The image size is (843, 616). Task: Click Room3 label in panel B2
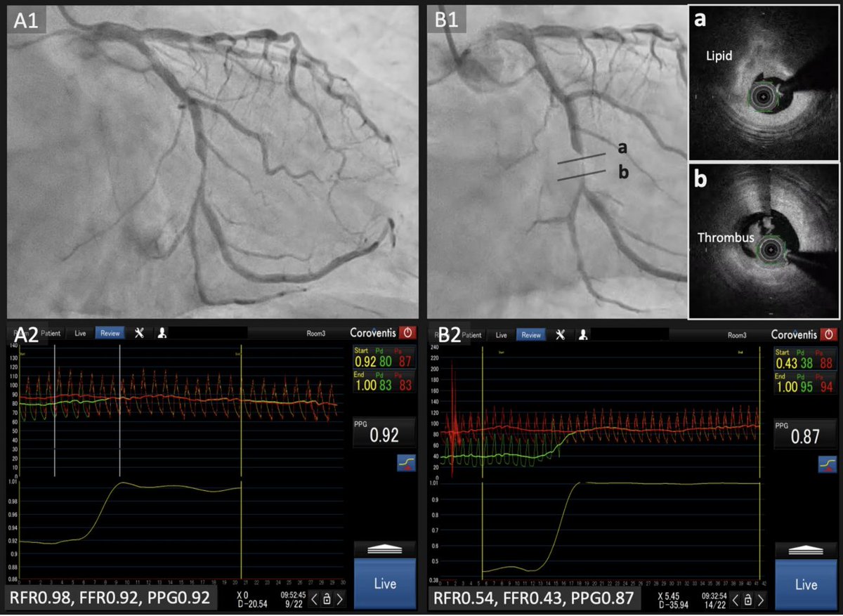(x=736, y=336)
